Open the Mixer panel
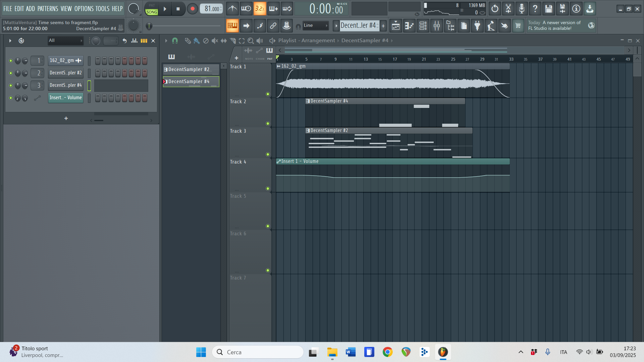The width and height of the screenshot is (644, 362). (436, 25)
